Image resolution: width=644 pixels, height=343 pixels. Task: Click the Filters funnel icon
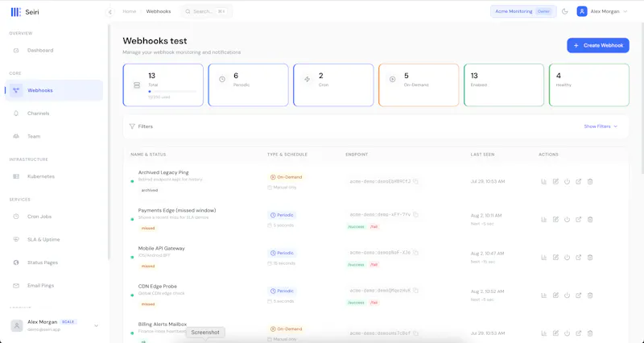click(132, 126)
